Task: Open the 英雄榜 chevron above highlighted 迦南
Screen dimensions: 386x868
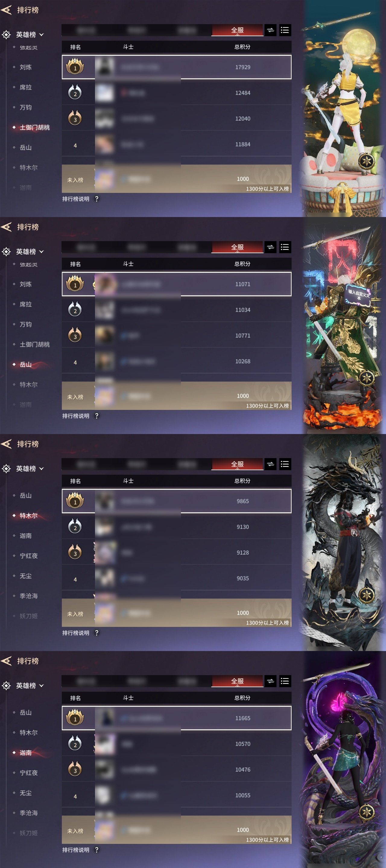Action: (x=42, y=685)
